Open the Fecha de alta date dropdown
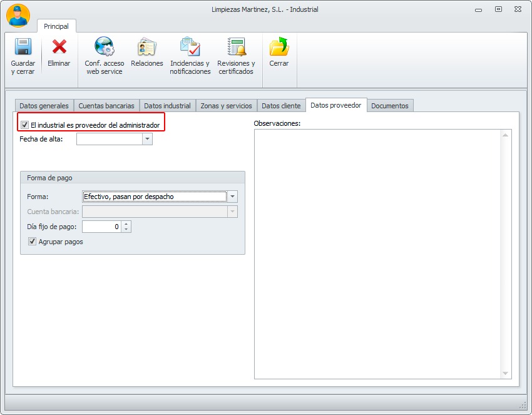The height and width of the screenshot is (415, 532). coord(147,139)
